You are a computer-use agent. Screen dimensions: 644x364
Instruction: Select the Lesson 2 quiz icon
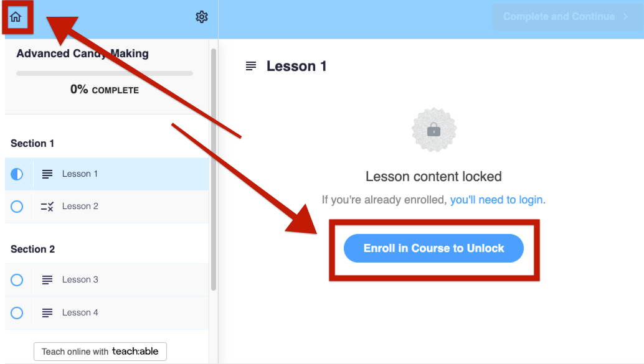click(x=47, y=207)
